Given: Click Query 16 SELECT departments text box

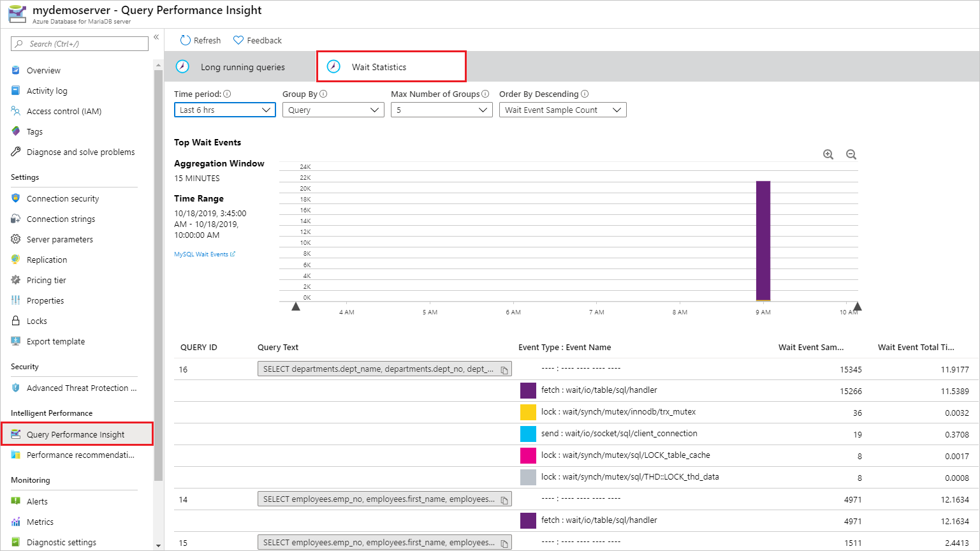Looking at the screenshot, I should click(384, 369).
